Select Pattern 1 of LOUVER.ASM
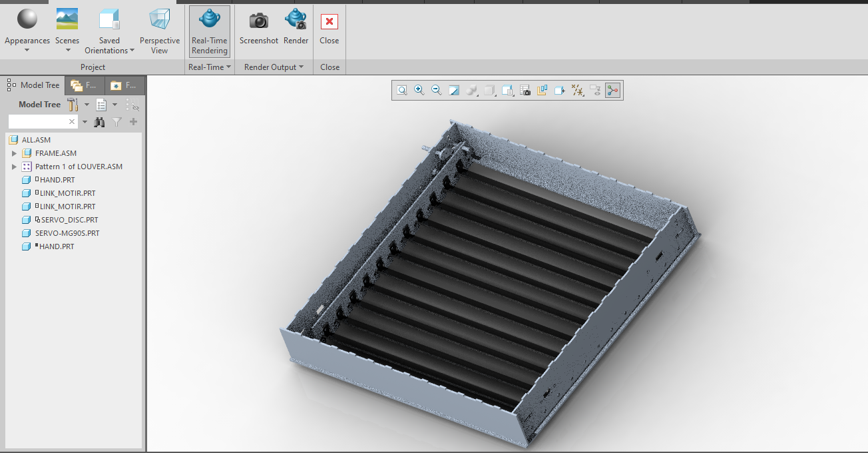The width and height of the screenshot is (868, 453). (79, 167)
